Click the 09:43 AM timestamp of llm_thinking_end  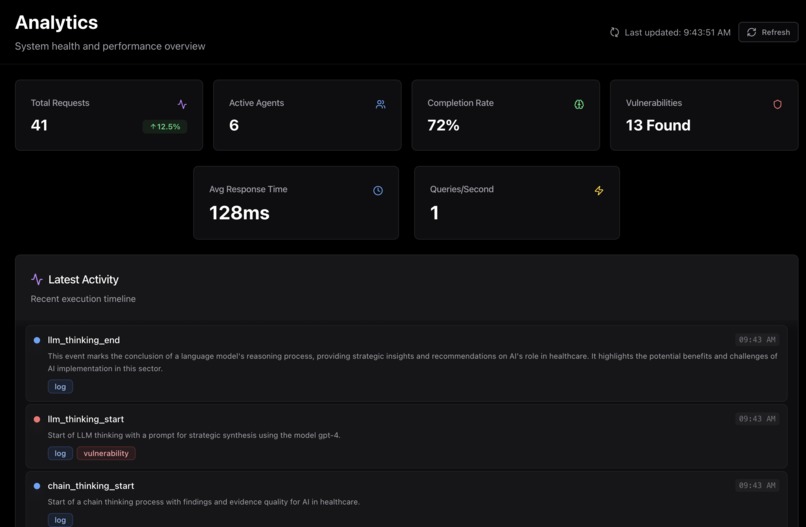(x=757, y=339)
